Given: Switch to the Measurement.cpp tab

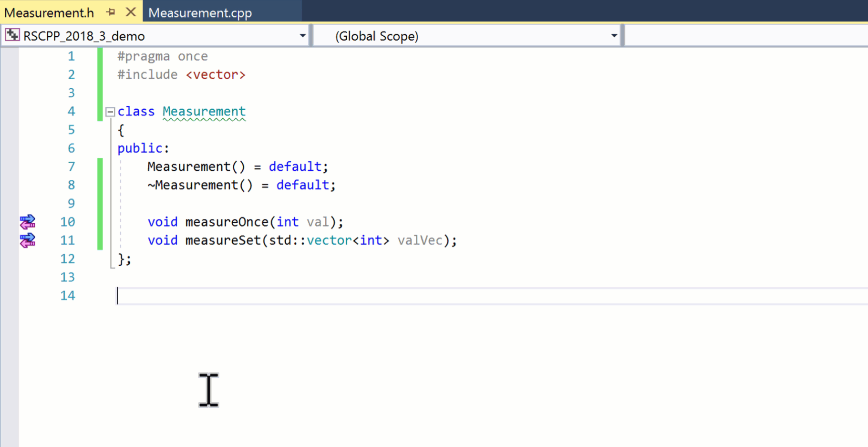Looking at the screenshot, I should [200, 13].
